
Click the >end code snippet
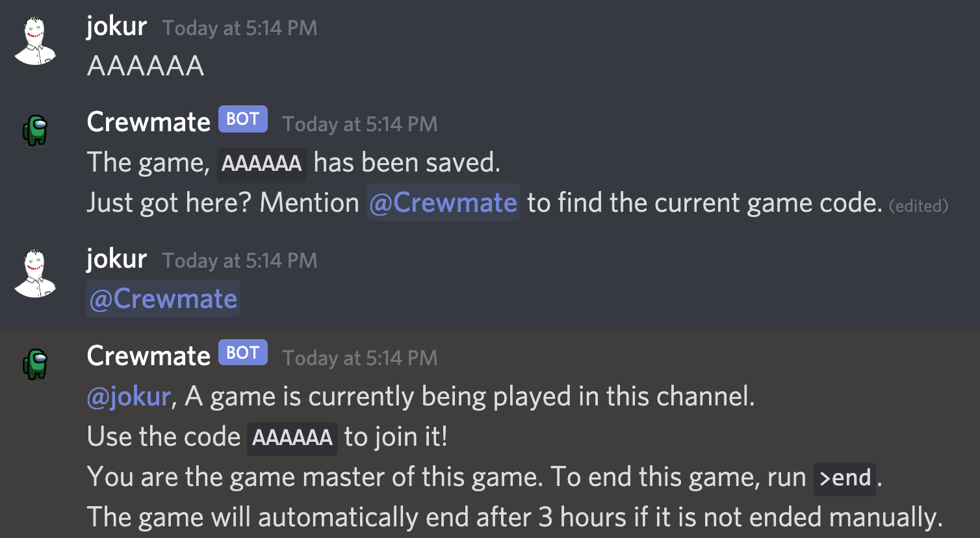click(x=844, y=479)
